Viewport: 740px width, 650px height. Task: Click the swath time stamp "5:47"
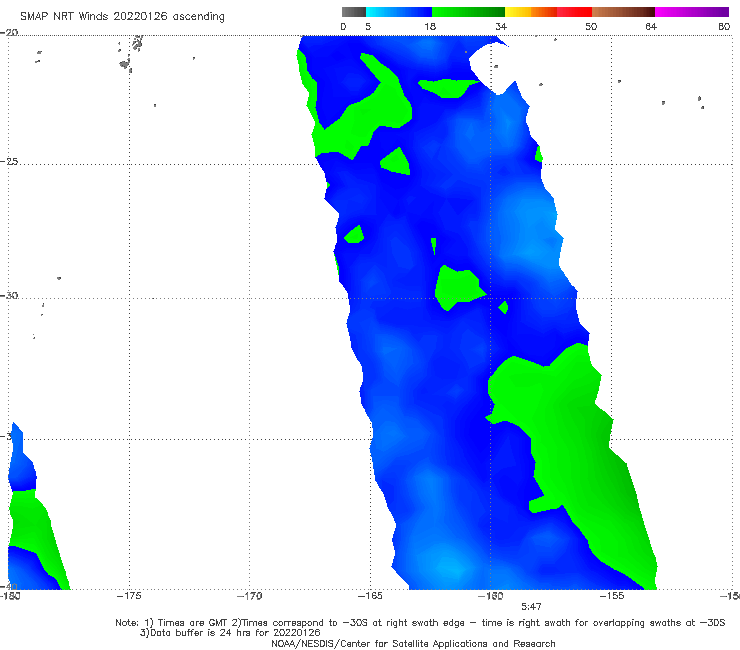[531, 607]
